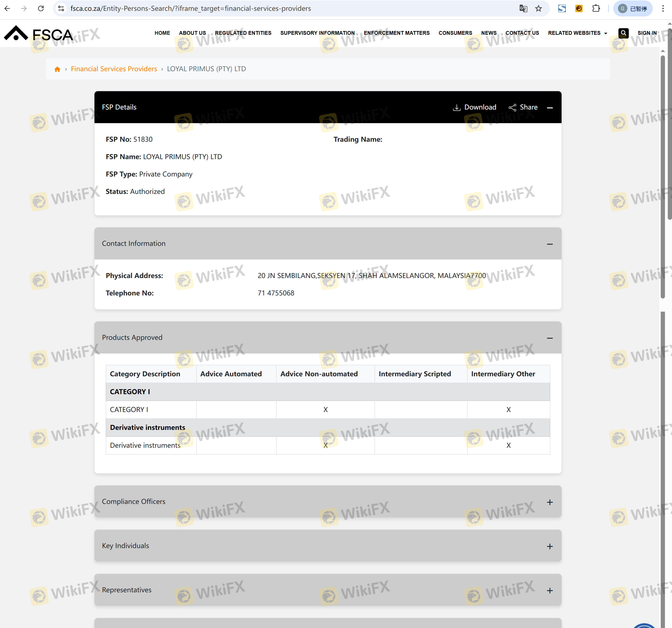Open the browser translate page icon
The height and width of the screenshot is (628, 672).
click(523, 8)
